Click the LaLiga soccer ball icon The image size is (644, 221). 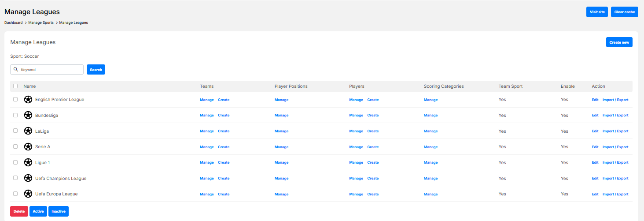pos(28,131)
